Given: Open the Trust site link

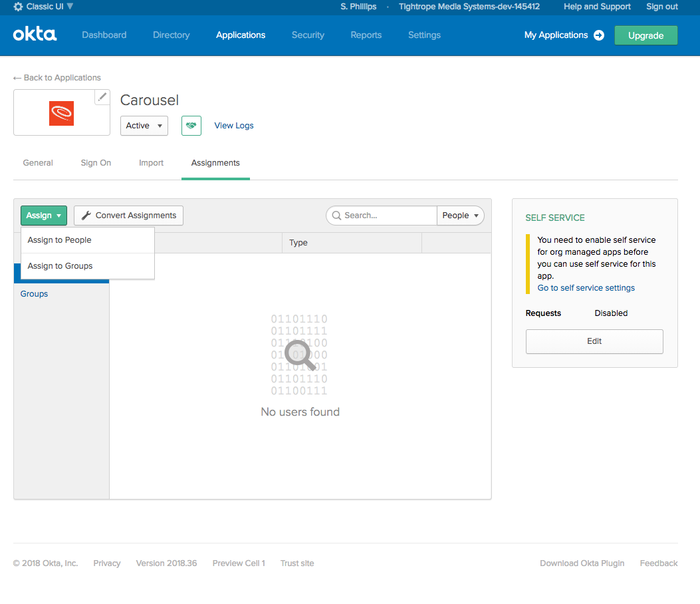Looking at the screenshot, I should pos(297,563).
